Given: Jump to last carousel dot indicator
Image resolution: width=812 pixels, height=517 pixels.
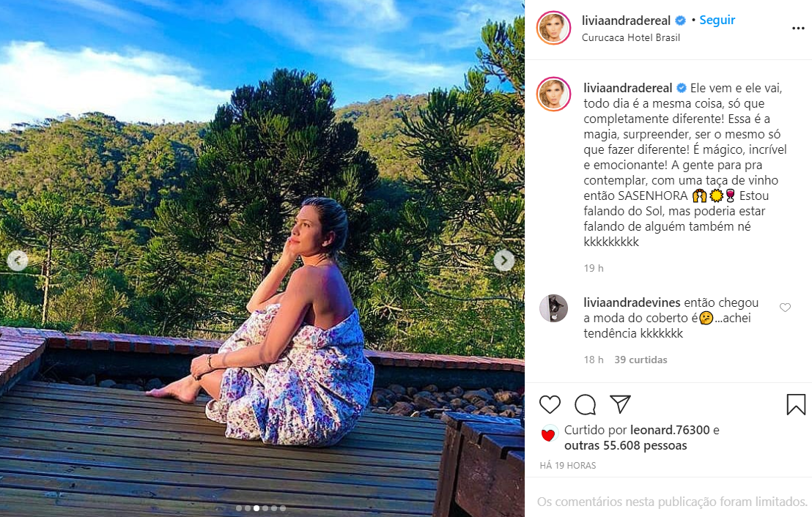Looking at the screenshot, I should pyautogui.click(x=283, y=508).
